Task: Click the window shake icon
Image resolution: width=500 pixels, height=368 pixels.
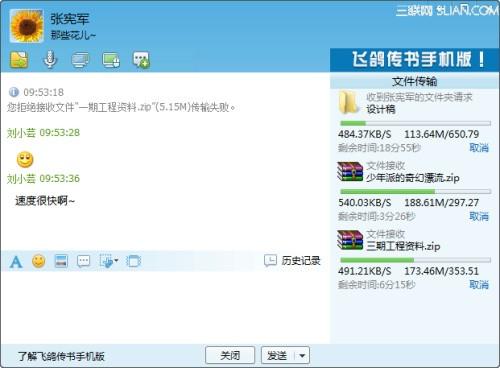Action: [134, 261]
